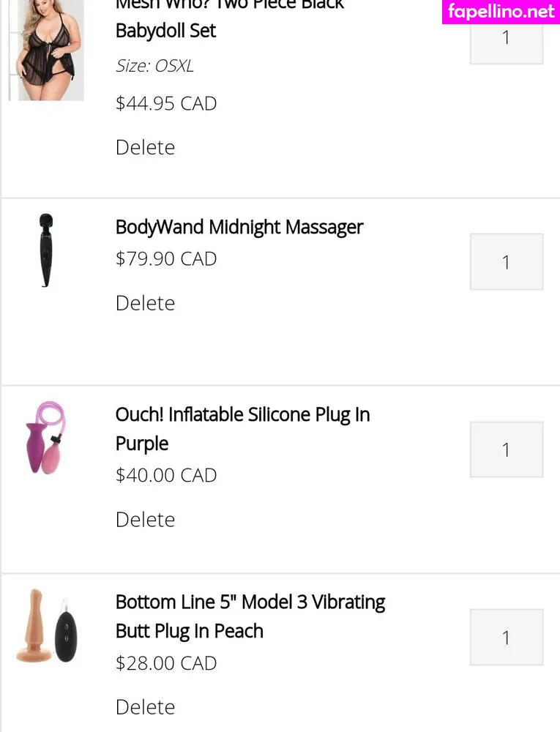Image resolution: width=560 pixels, height=732 pixels.
Task: Delete the Ouch! Inflatable Silicone item
Action: click(x=145, y=520)
